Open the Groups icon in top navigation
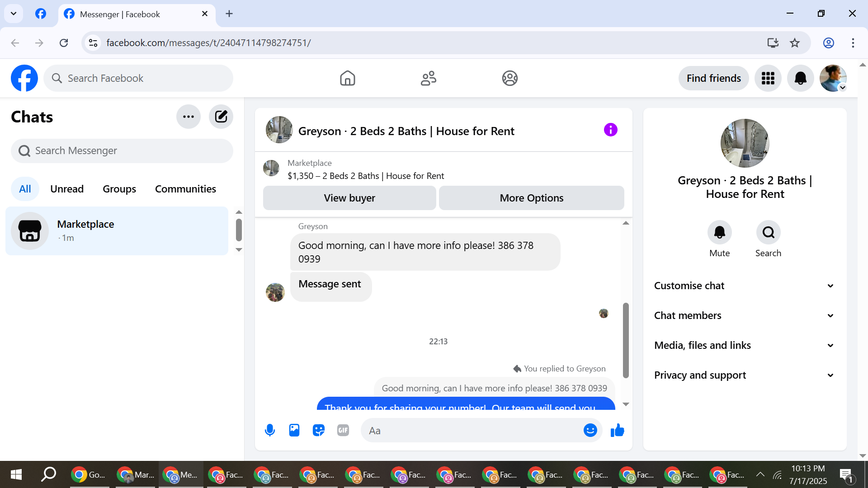 click(x=509, y=78)
